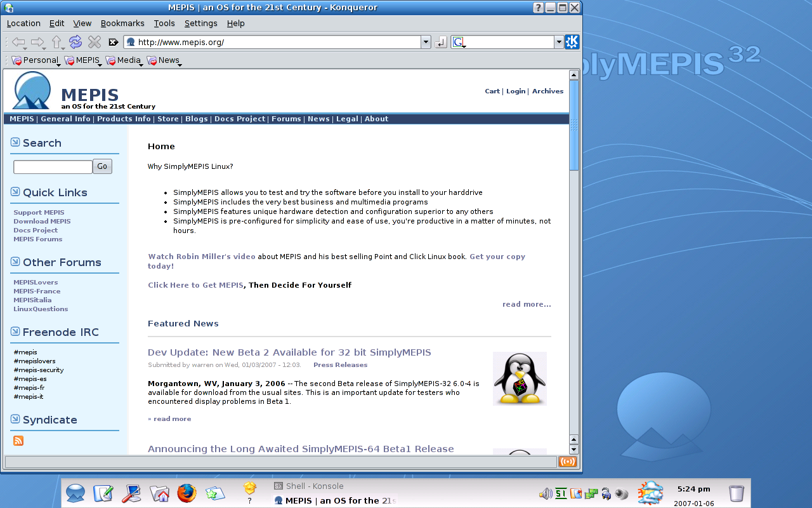Open the Dev Update Beta 2 news headline

289,352
